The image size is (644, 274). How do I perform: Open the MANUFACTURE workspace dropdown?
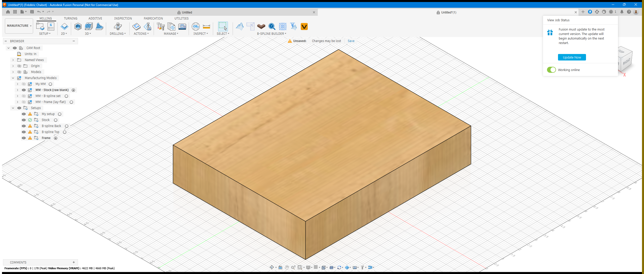coord(19,26)
